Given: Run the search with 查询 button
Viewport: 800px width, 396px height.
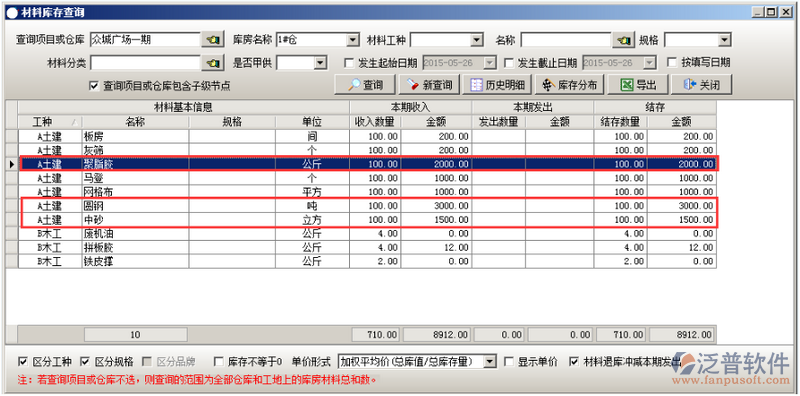Looking at the screenshot, I should click(x=365, y=85).
